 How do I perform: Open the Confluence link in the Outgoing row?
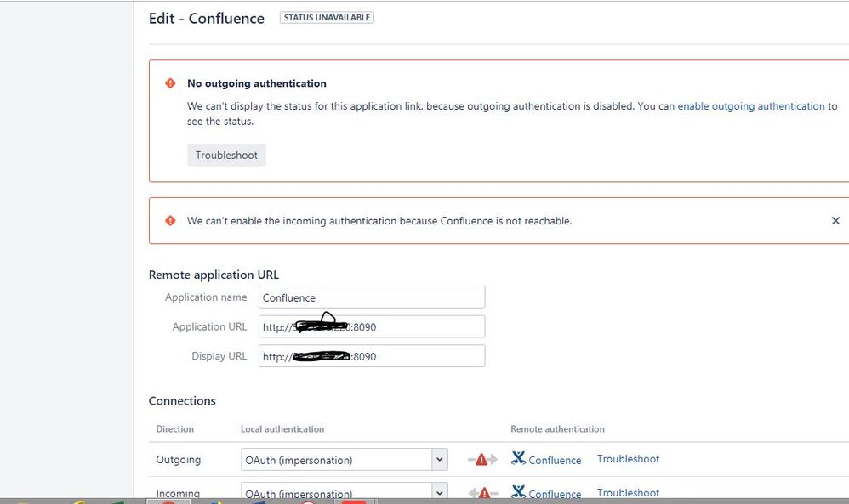pos(555,460)
